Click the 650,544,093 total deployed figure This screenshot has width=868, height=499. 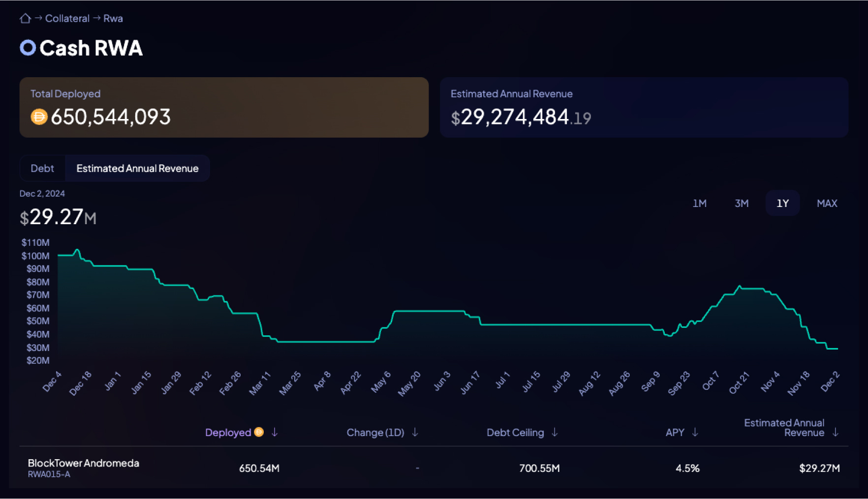pos(111,117)
